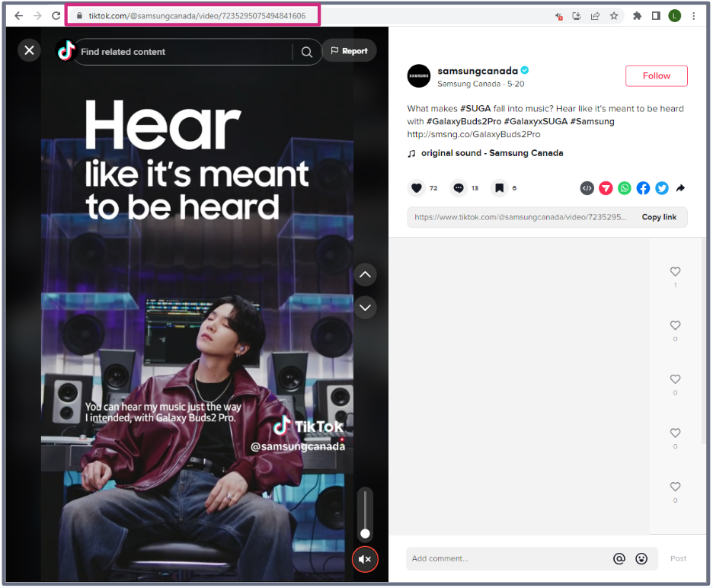Unmute the video sound

coord(365,560)
